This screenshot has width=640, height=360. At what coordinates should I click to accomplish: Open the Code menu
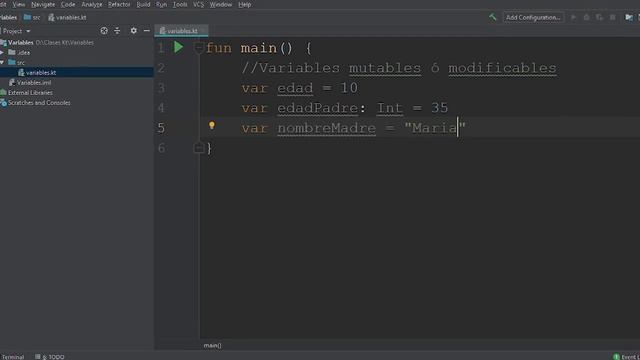[x=68, y=4]
